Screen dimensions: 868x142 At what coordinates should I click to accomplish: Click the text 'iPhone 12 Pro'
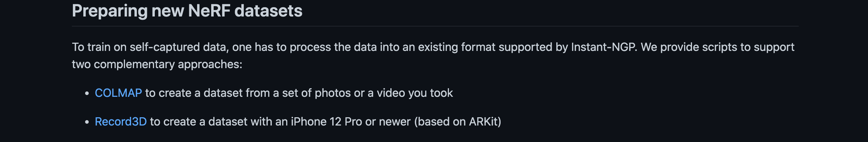tap(326, 122)
